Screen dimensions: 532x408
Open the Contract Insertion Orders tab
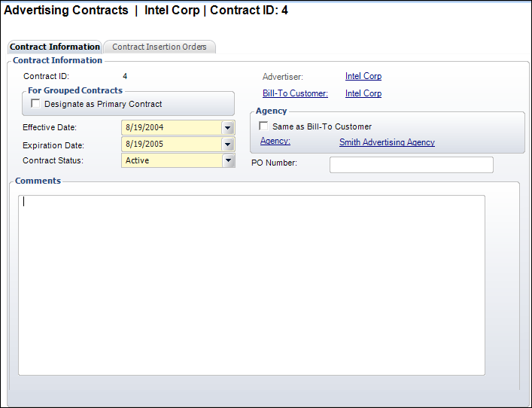[159, 47]
